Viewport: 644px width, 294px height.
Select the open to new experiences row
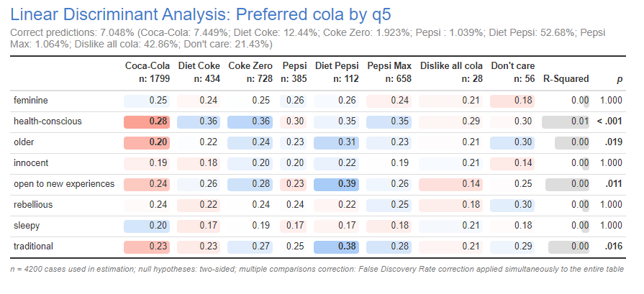coord(64,183)
